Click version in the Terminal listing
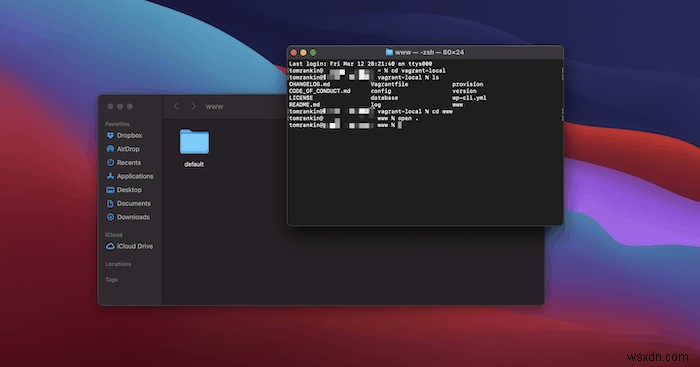The width and height of the screenshot is (700, 367). pyautogui.click(x=464, y=91)
